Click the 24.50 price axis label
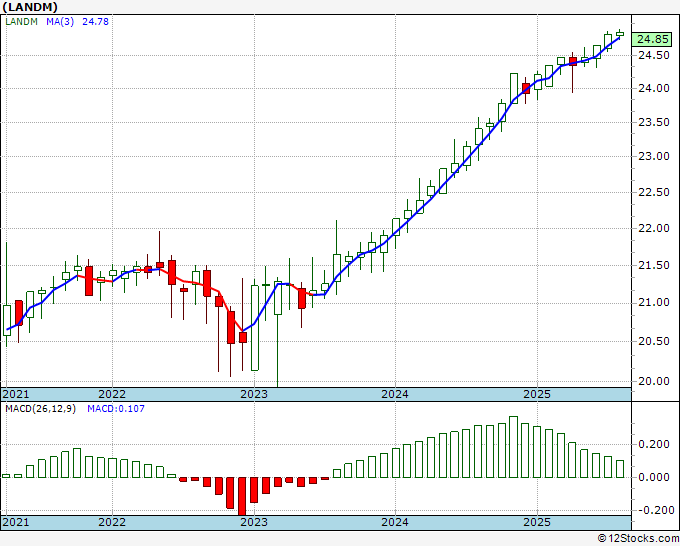The width and height of the screenshot is (680, 546). click(x=654, y=56)
